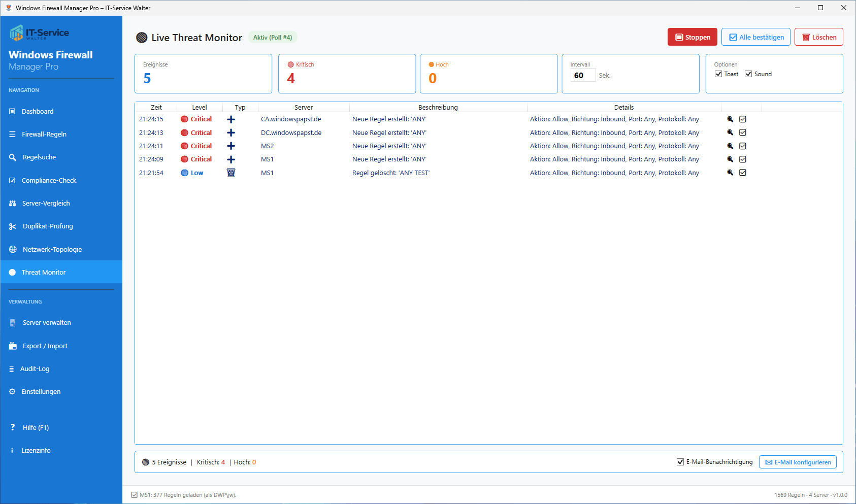The height and width of the screenshot is (504, 856).
Task: Toggle the Sound option checkbox
Action: pos(748,74)
